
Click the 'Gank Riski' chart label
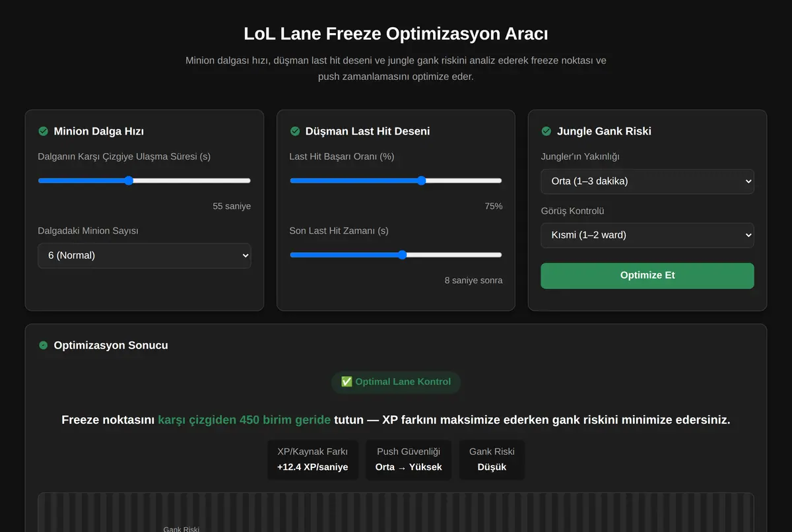pos(181,529)
